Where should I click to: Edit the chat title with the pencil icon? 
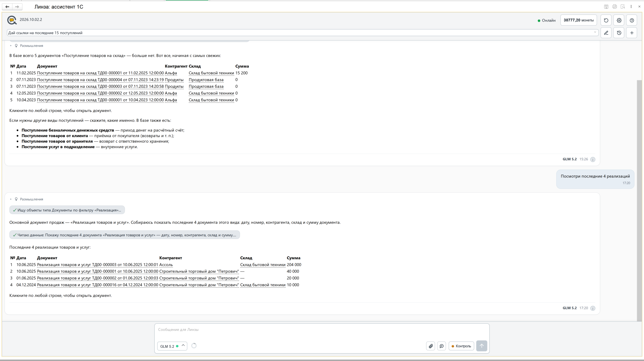tap(606, 33)
